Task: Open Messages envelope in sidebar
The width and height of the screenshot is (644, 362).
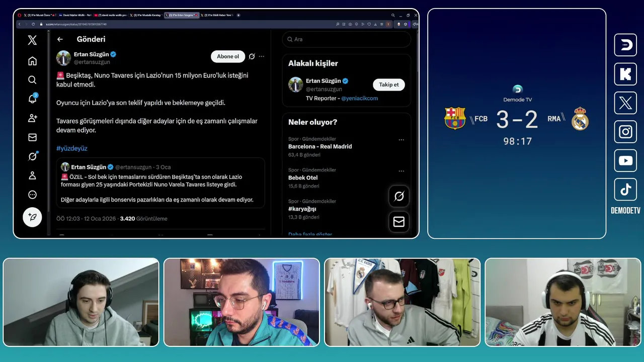Action: 32,137
